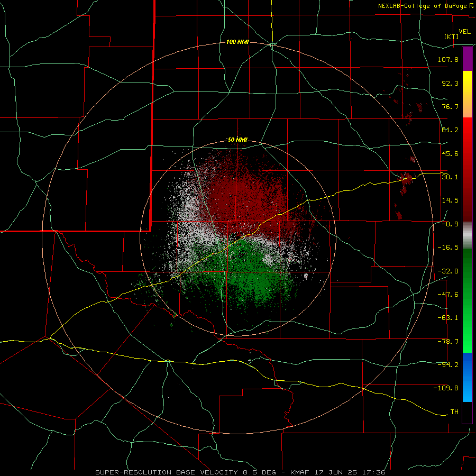The height and width of the screenshot is (476, 476).
Task: Pick the blue segment of color bar
Action: click(x=467, y=377)
